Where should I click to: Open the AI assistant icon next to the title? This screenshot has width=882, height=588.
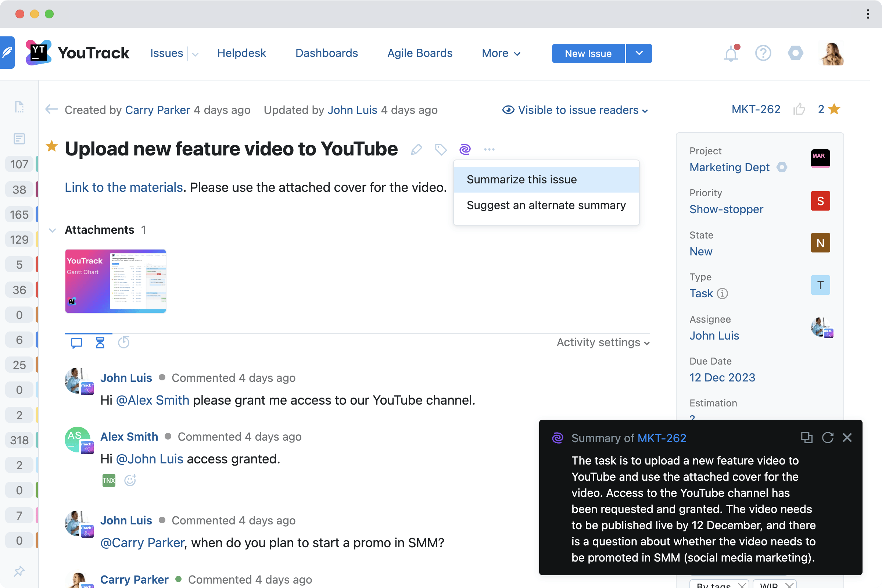[465, 149]
